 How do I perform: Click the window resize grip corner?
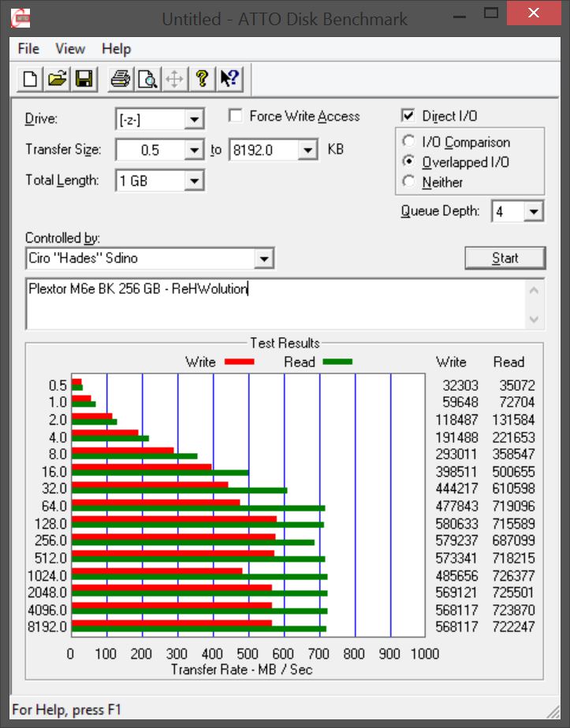coord(553,711)
